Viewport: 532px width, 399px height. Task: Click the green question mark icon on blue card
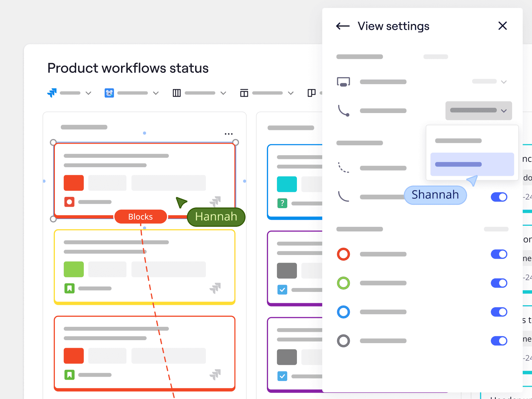click(282, 203)
